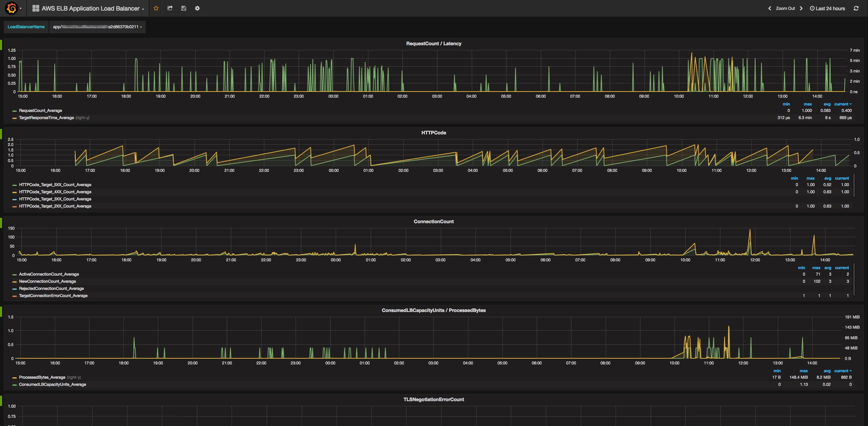The height and width of the screenshot is (426, 868).
Task: Open dashboard settings gear icon
Action: coord(197,8)
